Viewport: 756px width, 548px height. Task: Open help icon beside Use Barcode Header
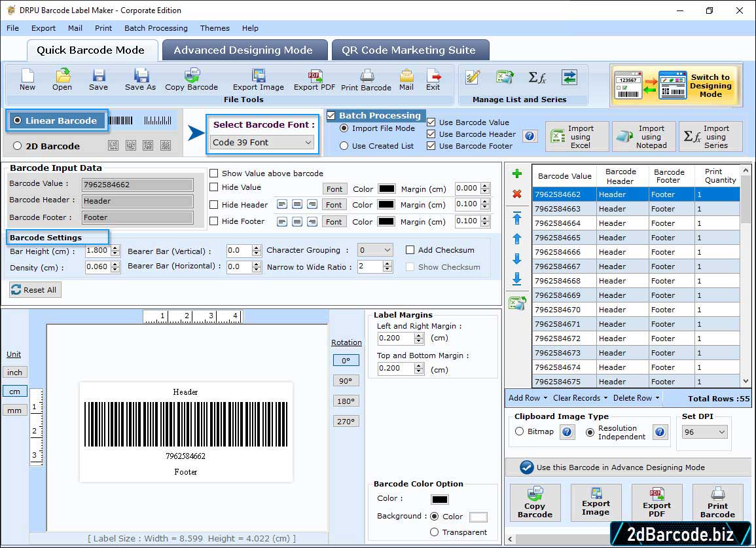[x=530, y=136]
